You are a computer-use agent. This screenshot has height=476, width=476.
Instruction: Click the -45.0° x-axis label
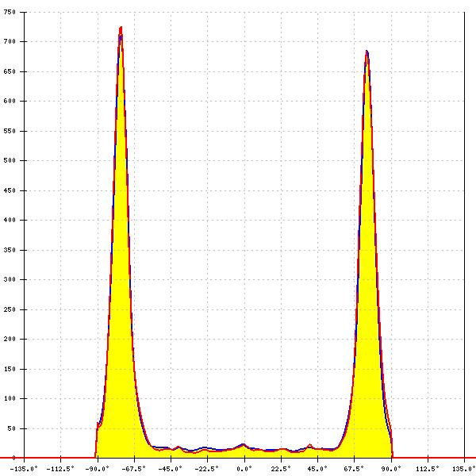(x=171, y=469)
